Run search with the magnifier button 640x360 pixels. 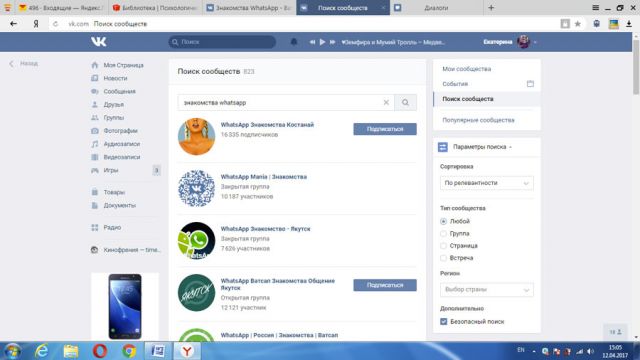coord(405,102)
